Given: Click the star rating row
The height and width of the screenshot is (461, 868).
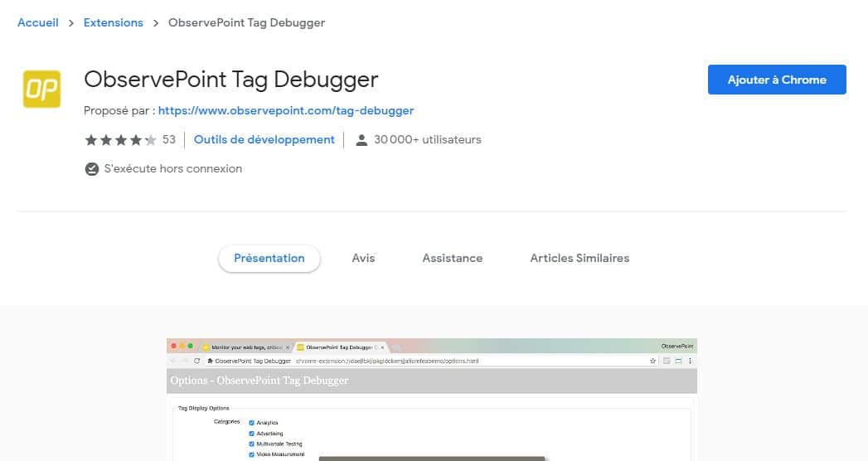Looking at the screenshot, I should [120, 140].
